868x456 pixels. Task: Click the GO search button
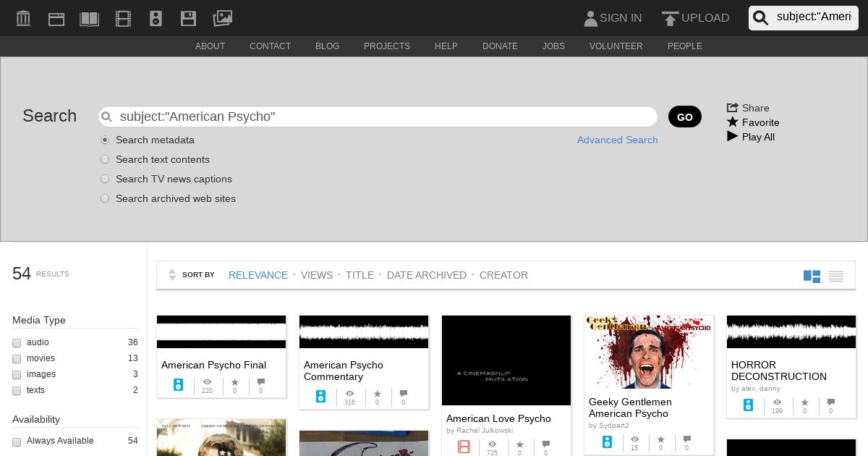(x=685, y=117)
